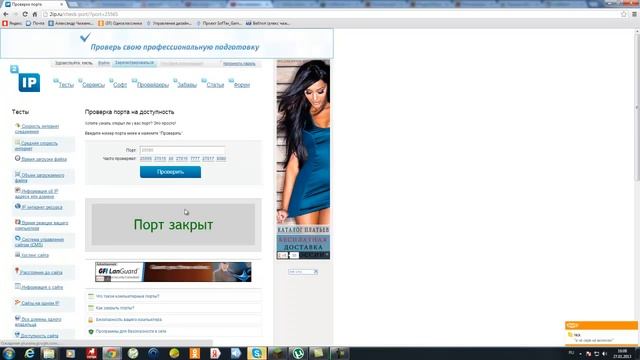This screenshot has height=360, width=640.
Task: Open uTorrent from the taskbar
Action: click(x=298, y=353)
